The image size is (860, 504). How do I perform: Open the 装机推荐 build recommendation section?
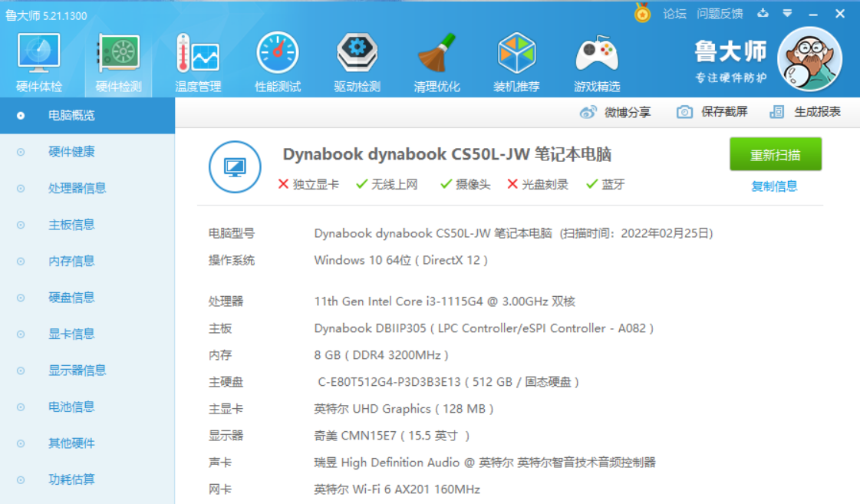pyautogui.click(x=517, y=58)
